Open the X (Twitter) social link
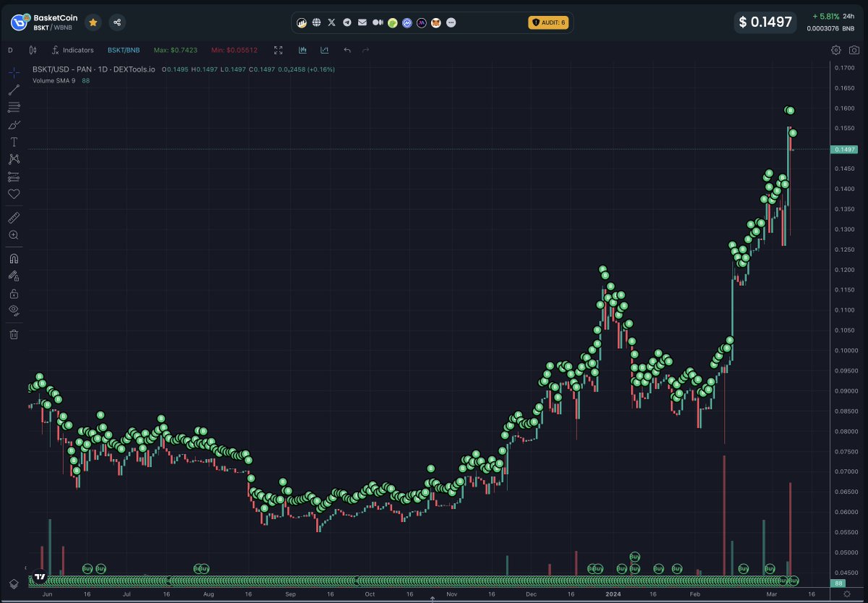This screenshot has width=868, height=603. pyautogui.click(x=332, y=22)
